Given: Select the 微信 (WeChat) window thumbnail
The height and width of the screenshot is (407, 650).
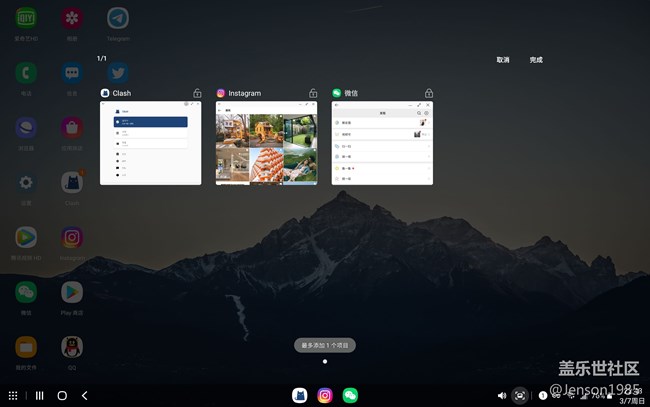Looking at the screenshot, I should click(382, 142).
